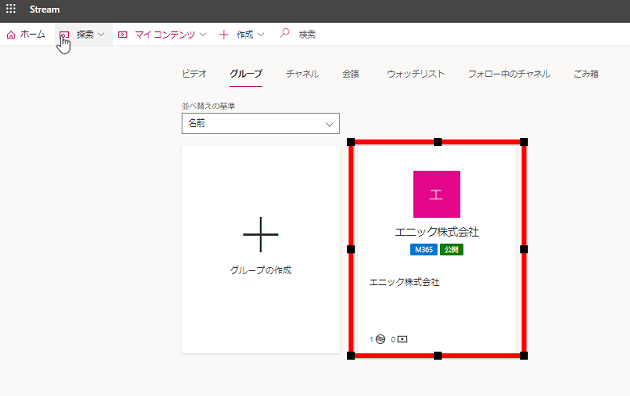Click the 探索 browse icon
Screen dimensions: 630x396
point(64,35)
